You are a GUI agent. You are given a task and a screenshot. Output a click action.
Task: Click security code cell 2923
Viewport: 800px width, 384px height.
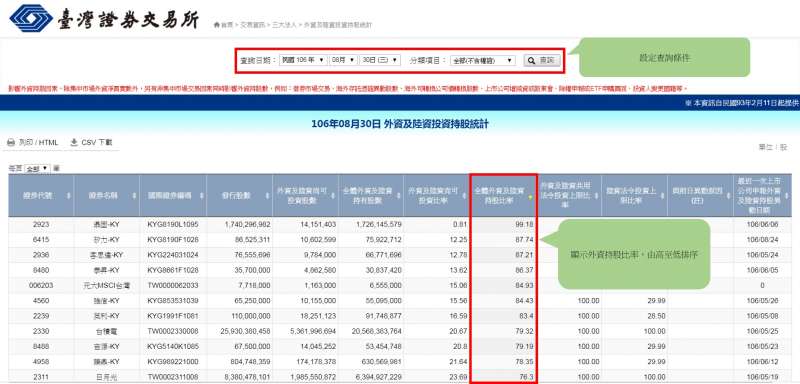(41, 224)
